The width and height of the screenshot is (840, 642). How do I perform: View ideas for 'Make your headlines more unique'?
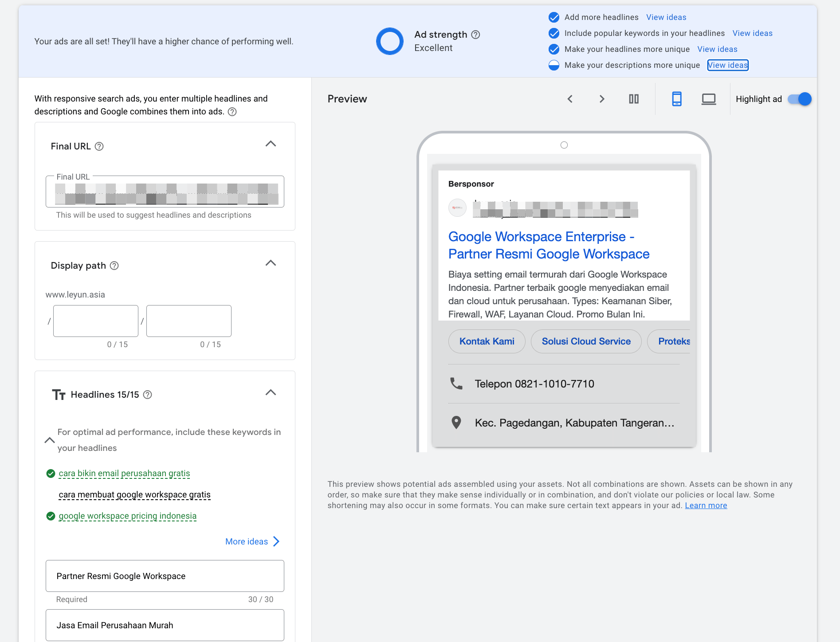(717, 49)
